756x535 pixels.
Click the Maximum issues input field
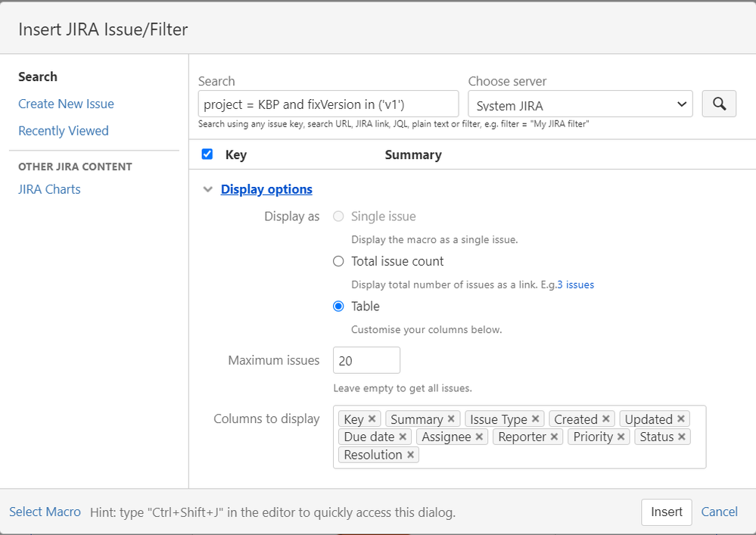366,360
